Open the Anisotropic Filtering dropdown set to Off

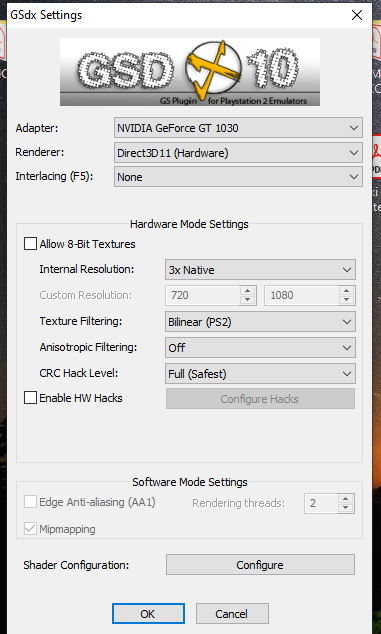click(x=260, y=348)
